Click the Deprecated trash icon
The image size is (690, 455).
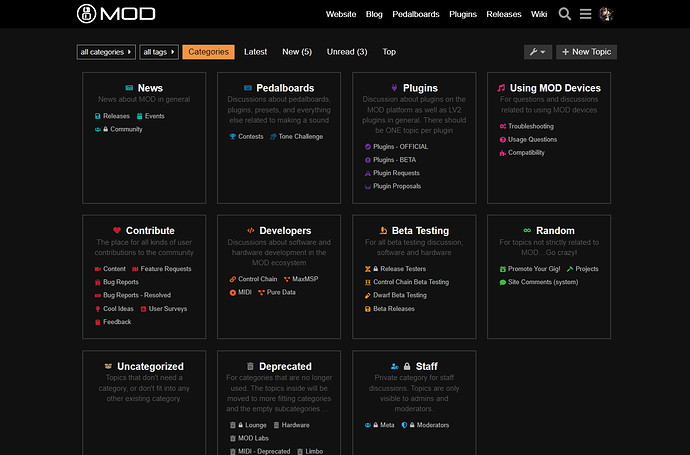tap(250, 366)
